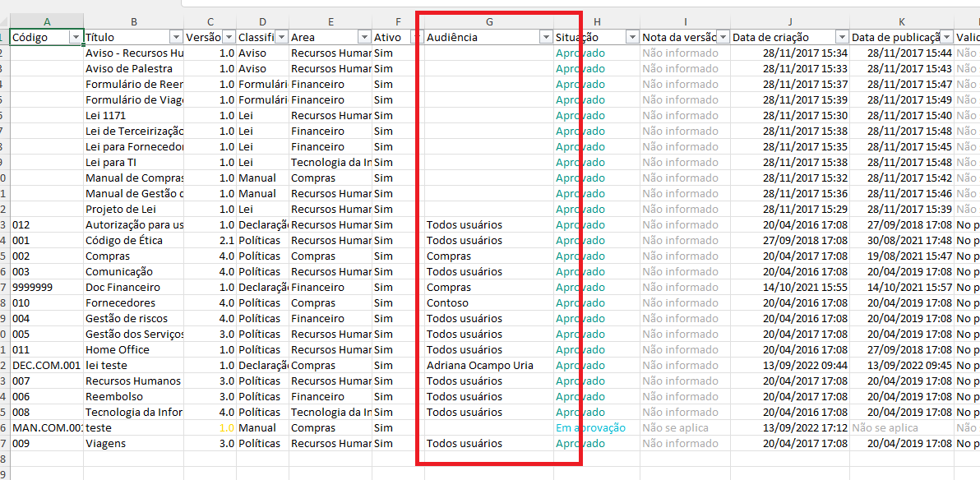The image size is (980, 480).
Task: Select the version cell "2.1"
Action: tap(210, 241)
